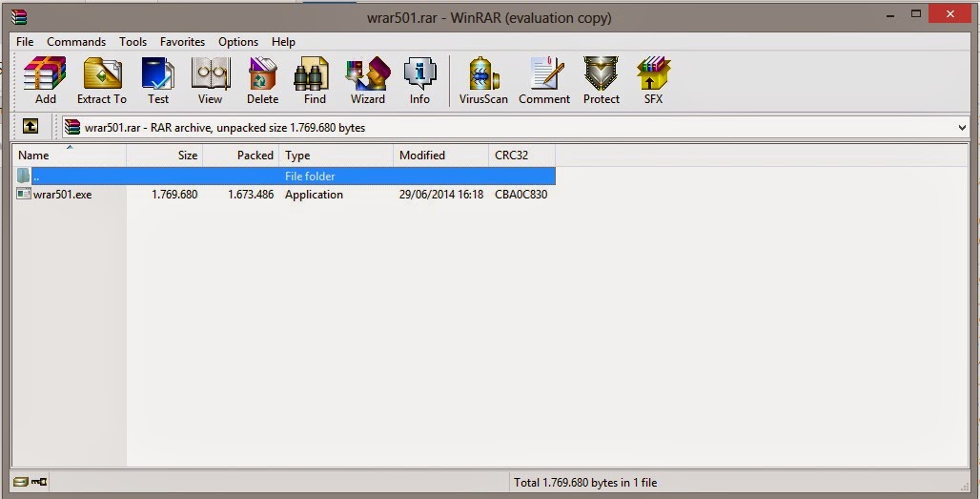Open the Find binoculars tool
The width and height of the screenshot is (980, 499).
pyautogui.click(x=315, y=80)
